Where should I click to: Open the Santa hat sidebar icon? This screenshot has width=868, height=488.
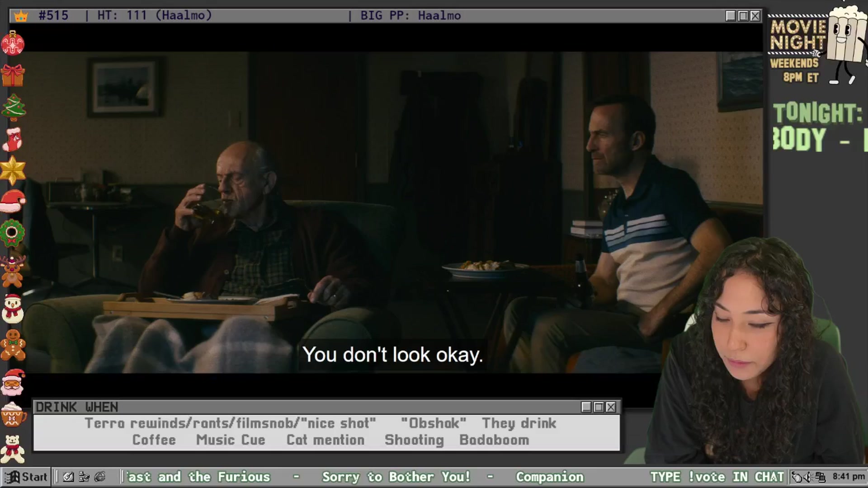(13, 201)
